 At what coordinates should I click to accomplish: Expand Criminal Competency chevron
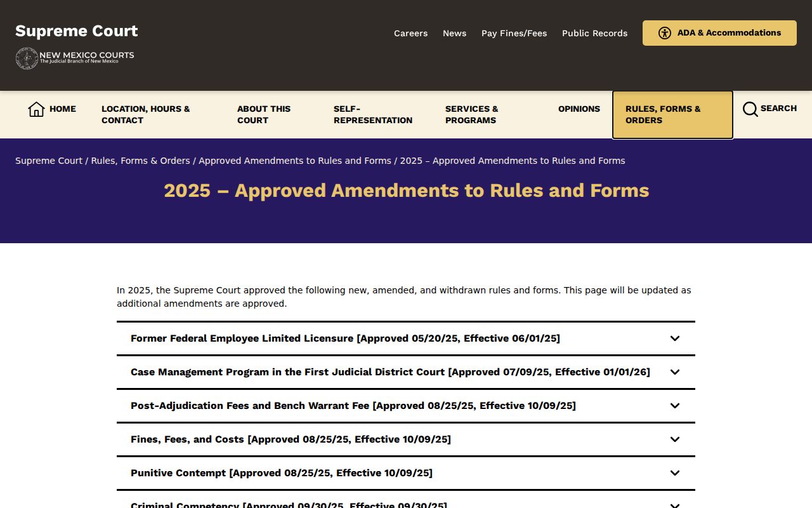click(x=675, y=505)
